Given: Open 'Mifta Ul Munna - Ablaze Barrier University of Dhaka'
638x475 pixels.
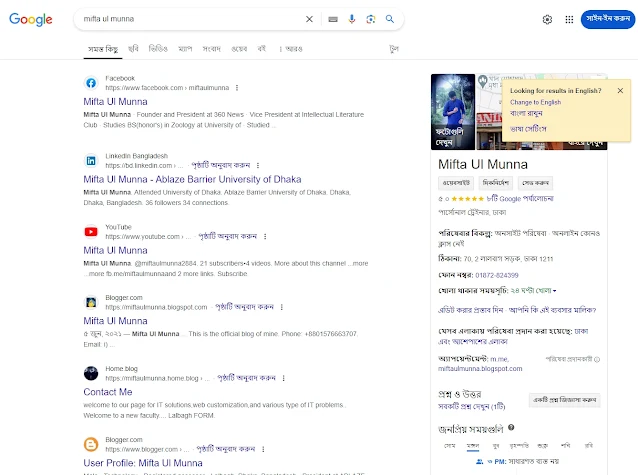Looking at the screenshot, I should tap(192, 179).
